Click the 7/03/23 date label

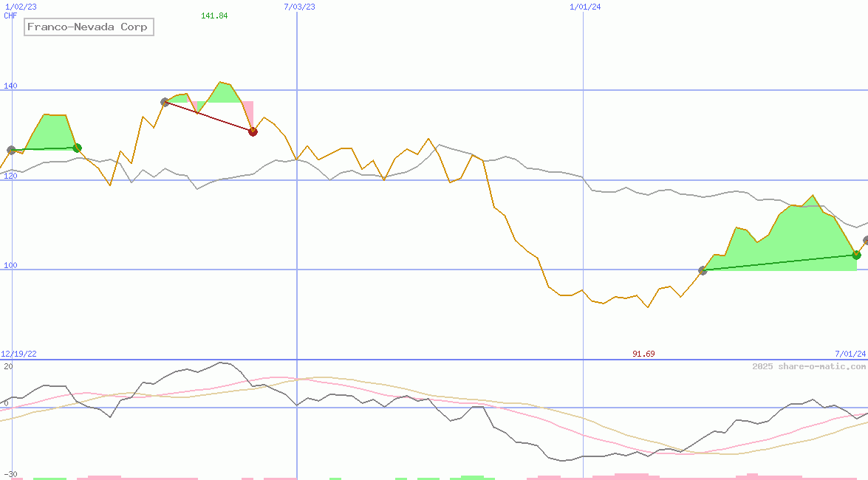pos(299,7)
